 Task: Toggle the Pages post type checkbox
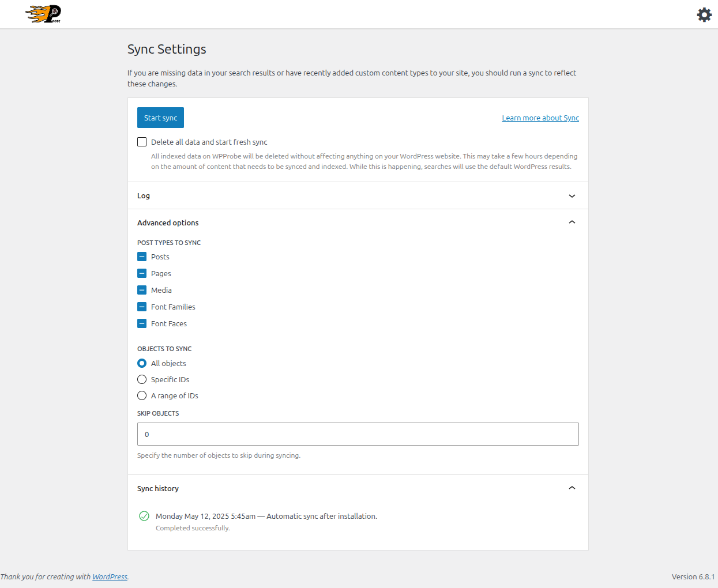pos(142,273)
